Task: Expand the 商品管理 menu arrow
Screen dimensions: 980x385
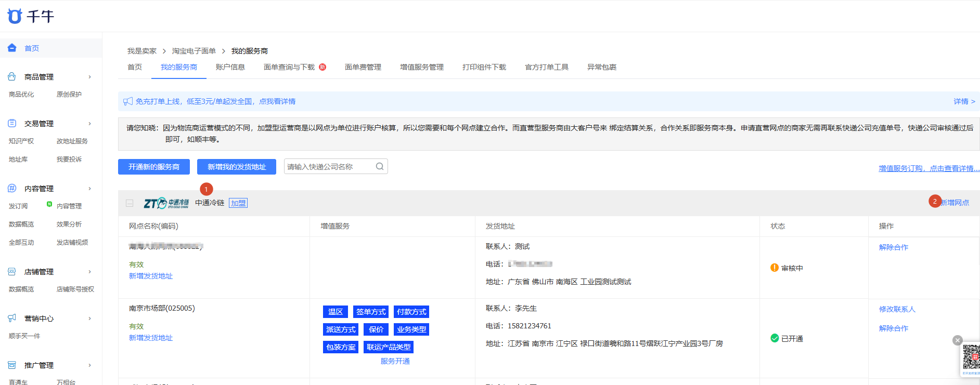Action: 90,77
